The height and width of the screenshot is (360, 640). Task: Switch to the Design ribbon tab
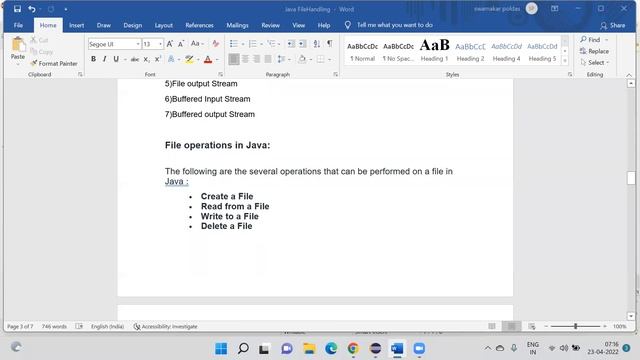tap(133, 25)
